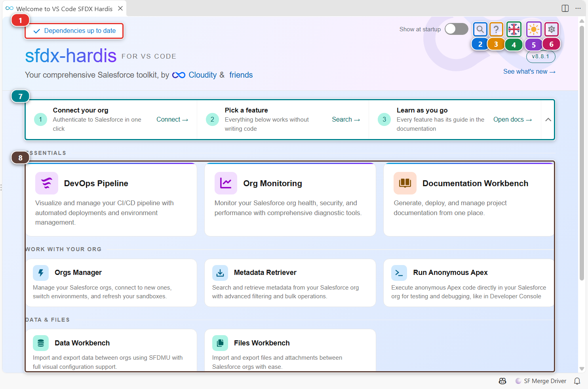Click the Connect your org step title
588x389 pixels.
(x=81, y=110)
